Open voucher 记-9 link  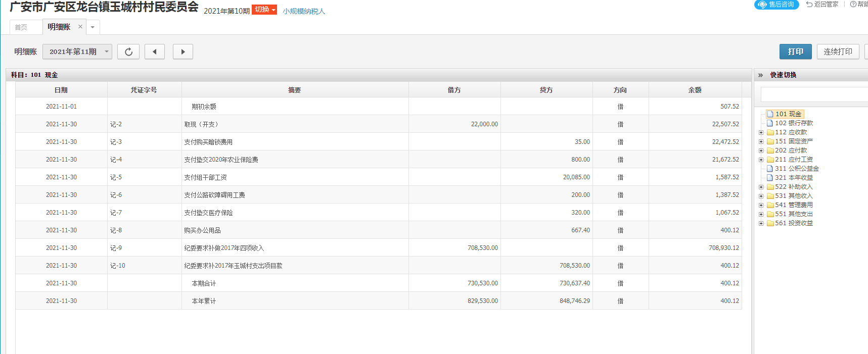pos(116,248)
